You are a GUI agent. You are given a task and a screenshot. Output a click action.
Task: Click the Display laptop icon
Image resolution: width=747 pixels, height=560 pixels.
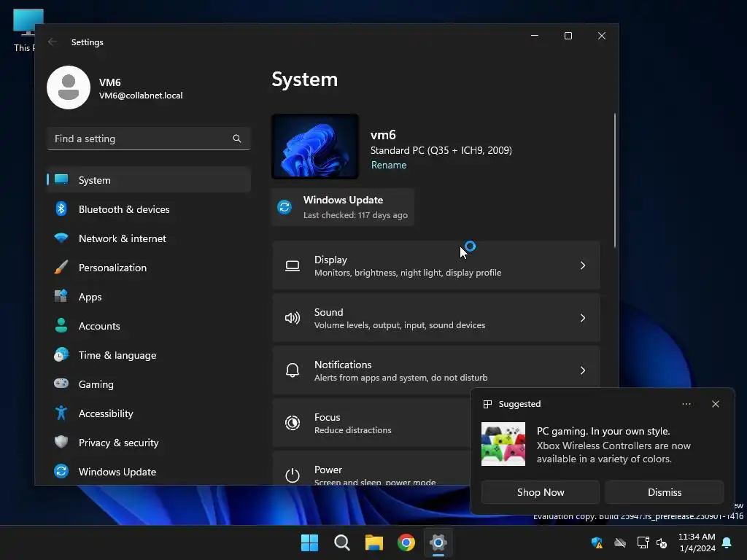(x=293, y=265)
